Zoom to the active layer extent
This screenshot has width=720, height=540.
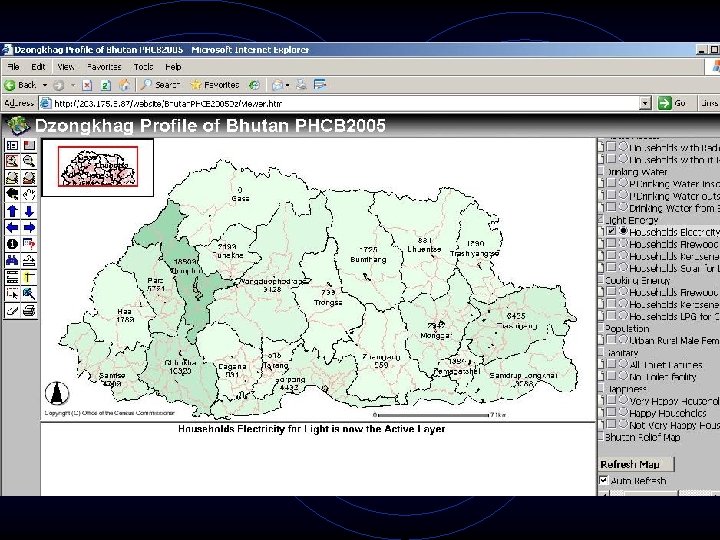tap(29, 178)
